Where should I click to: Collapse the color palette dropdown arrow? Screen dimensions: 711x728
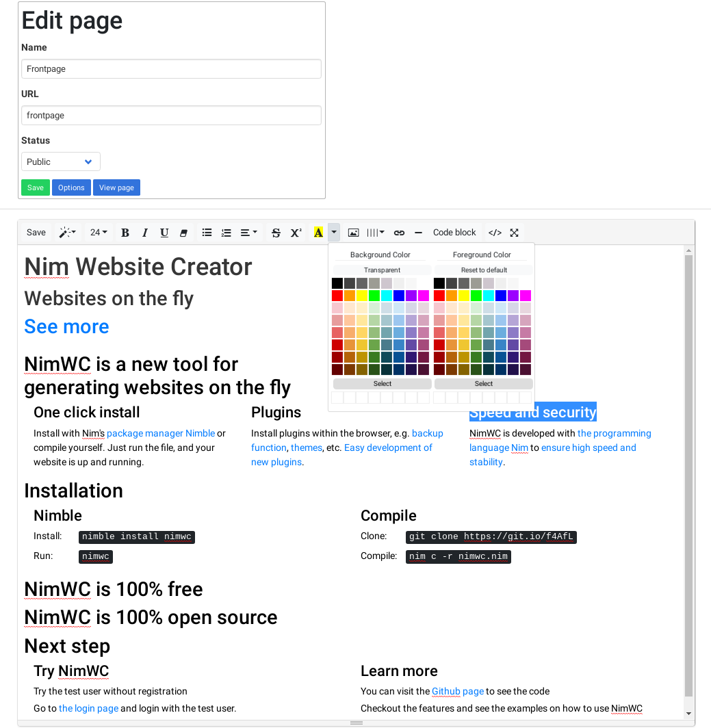coord(334,233)
